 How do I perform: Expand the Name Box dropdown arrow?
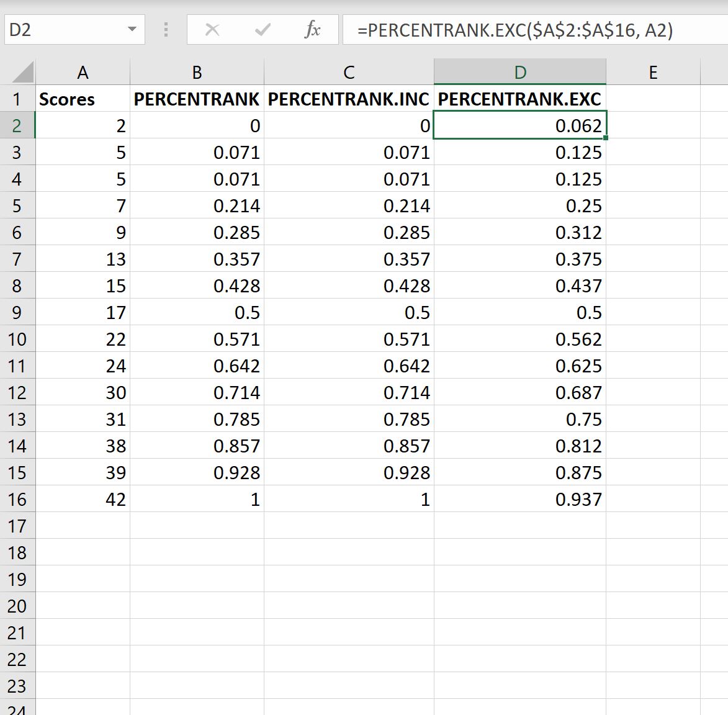(132, 29)
